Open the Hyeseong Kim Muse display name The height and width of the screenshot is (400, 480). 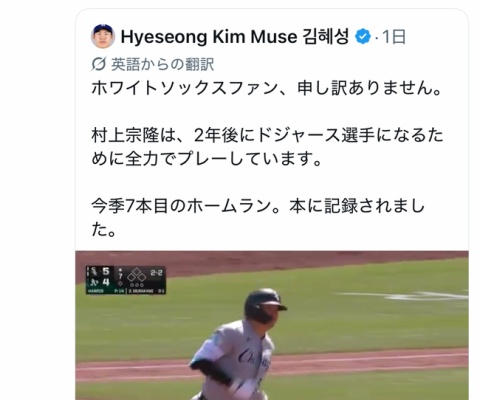click(x=209, y=37)
